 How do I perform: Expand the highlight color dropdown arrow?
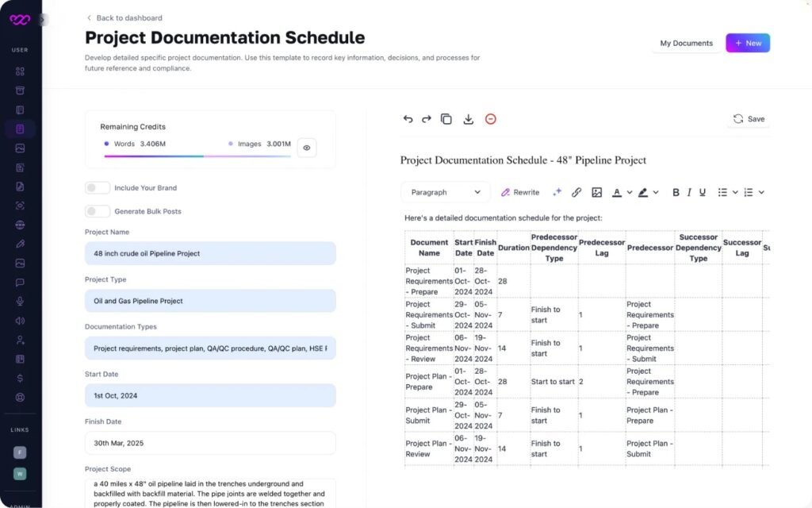tap(656, 192)
